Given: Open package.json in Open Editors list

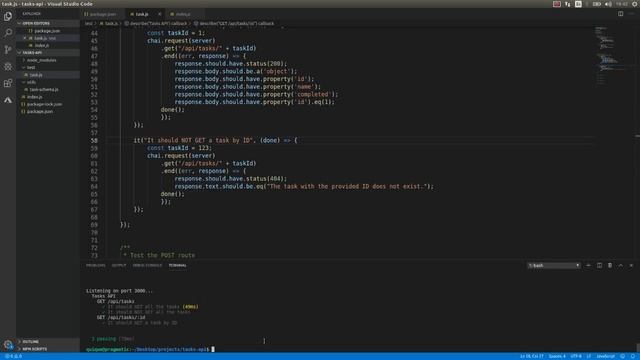Looking at the screenshot, I should pyautogui.click(x=48, y=31).
